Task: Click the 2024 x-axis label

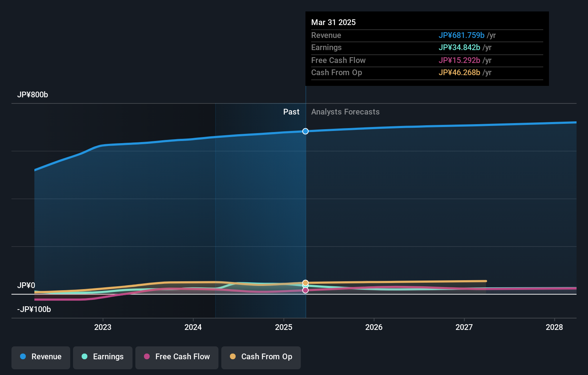Action: coord(193,327)
